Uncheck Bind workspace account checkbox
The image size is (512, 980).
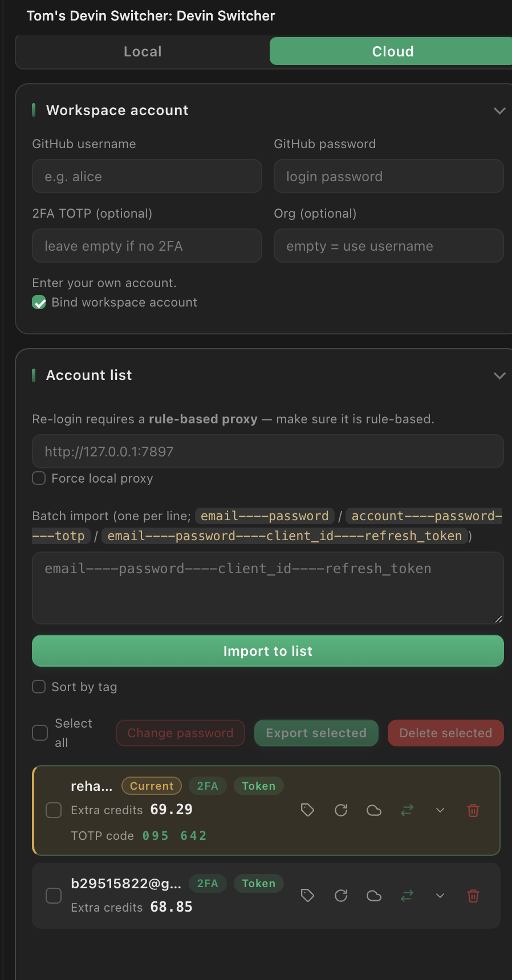pyautogui.click(x=39, y=303)
